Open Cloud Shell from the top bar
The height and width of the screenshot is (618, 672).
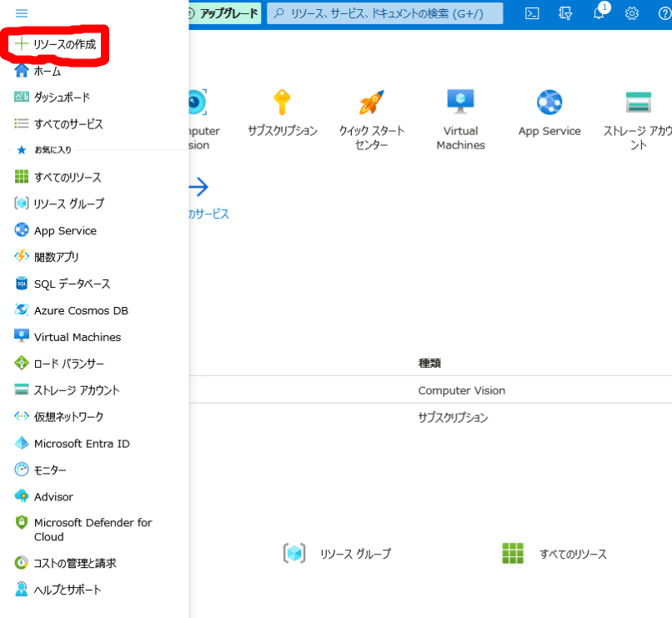[x=532, y=13]
